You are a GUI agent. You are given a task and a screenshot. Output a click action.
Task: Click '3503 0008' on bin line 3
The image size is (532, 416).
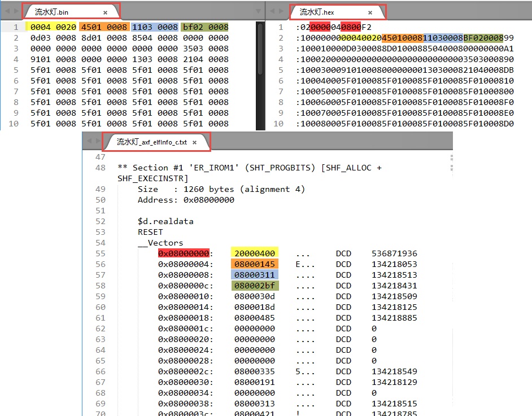pyautogui.click(x=206, y=49)
